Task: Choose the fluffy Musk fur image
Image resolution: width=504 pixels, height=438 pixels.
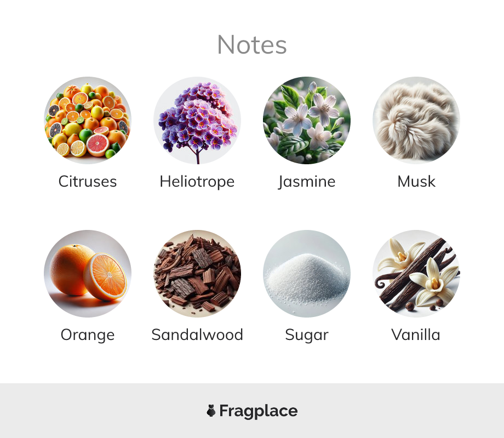Action: [x=416, y=120]
